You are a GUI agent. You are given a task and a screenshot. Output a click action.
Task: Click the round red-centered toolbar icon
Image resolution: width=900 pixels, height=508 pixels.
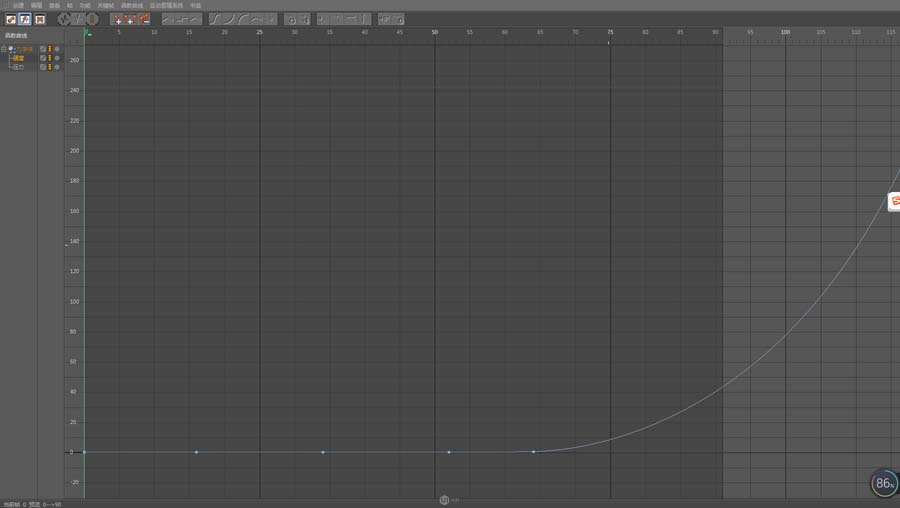tap(92, 19)
